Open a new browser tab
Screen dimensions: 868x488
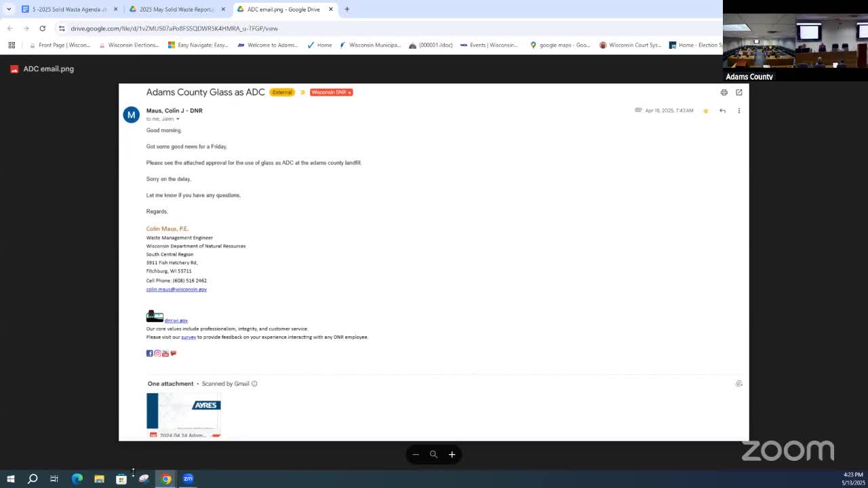click(x=347, y=9)
